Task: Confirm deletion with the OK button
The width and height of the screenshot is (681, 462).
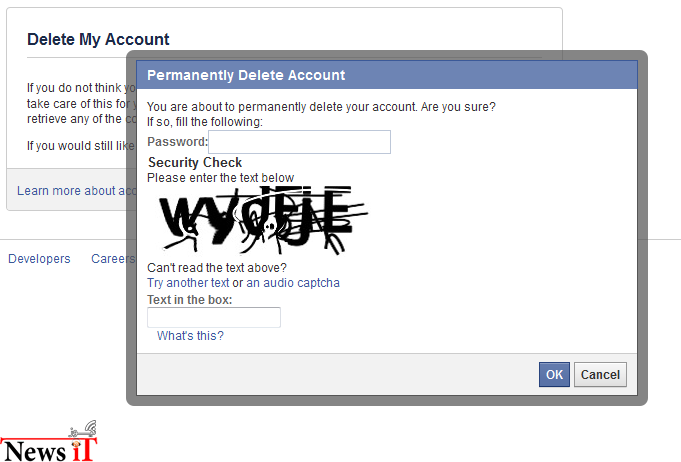Action: pos(554,374)
